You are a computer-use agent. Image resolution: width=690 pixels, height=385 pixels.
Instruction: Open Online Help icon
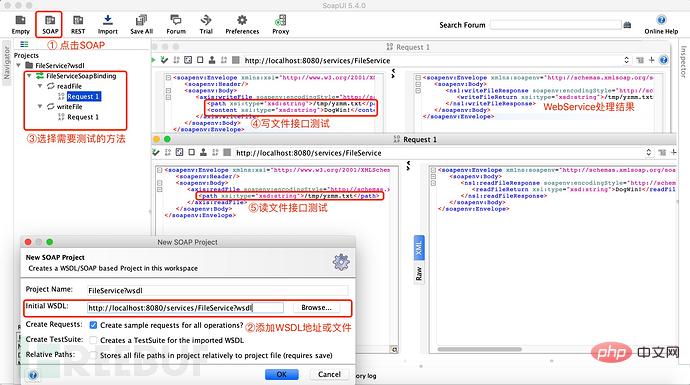point(661,25)
